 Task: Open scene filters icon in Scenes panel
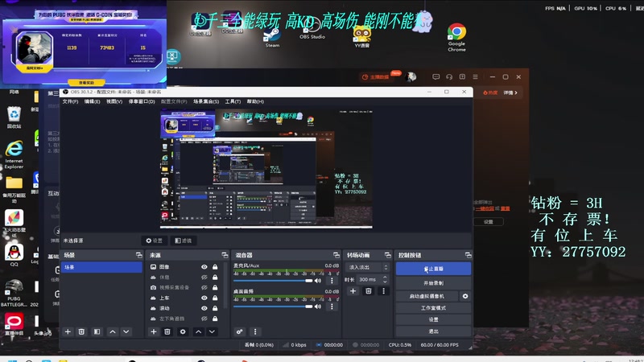point(97,331)
